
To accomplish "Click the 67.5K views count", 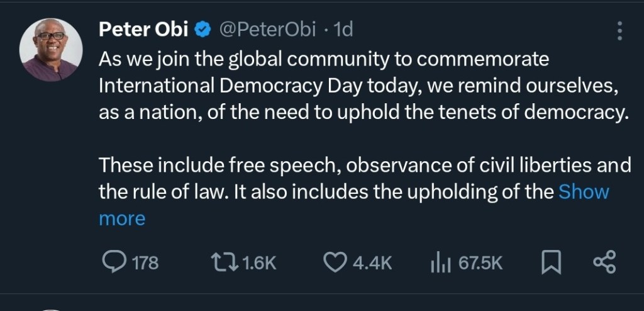I will [480, 263].
